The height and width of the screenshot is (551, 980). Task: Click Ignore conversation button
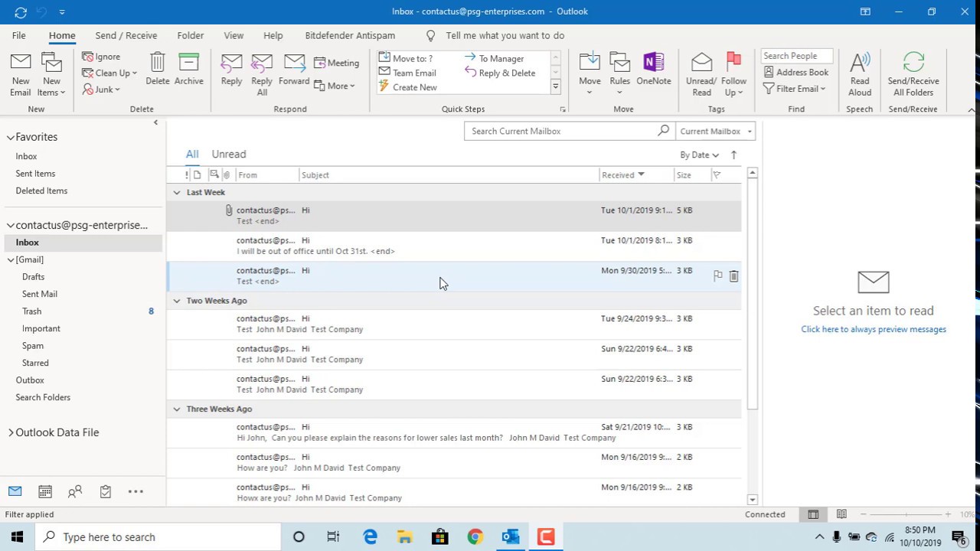point(101,57)
